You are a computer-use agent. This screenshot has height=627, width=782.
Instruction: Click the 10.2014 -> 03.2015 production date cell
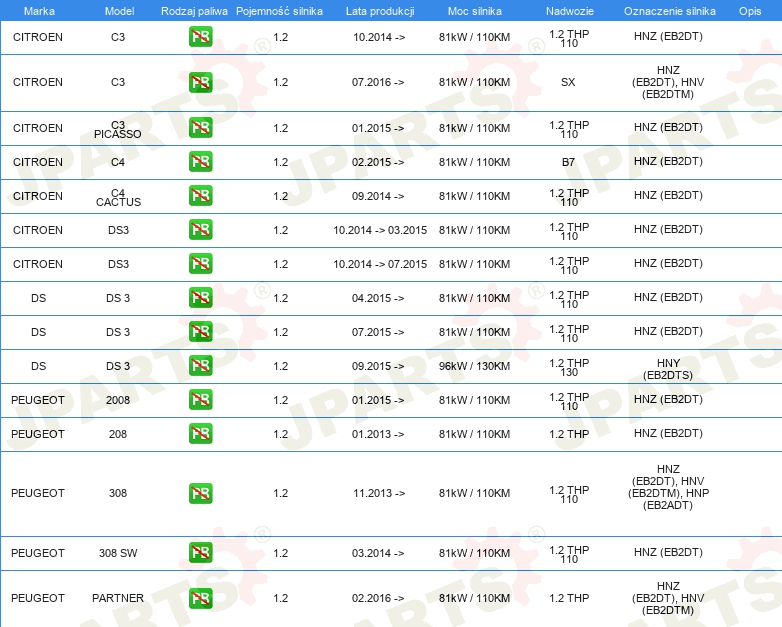pyautogui.click(x=380, y=230)
